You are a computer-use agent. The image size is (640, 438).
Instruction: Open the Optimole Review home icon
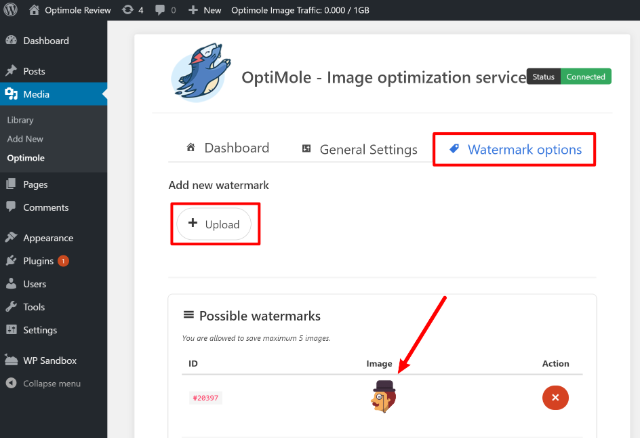pos(34,10)
